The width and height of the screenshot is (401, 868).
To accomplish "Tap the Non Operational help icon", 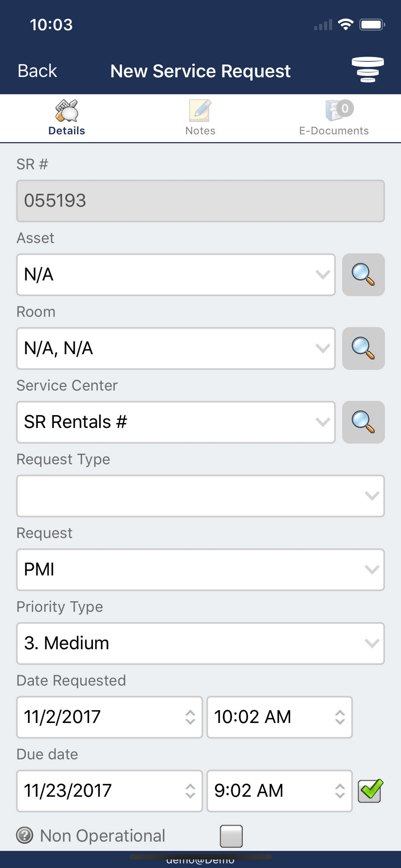I will (x=25, y=835).
